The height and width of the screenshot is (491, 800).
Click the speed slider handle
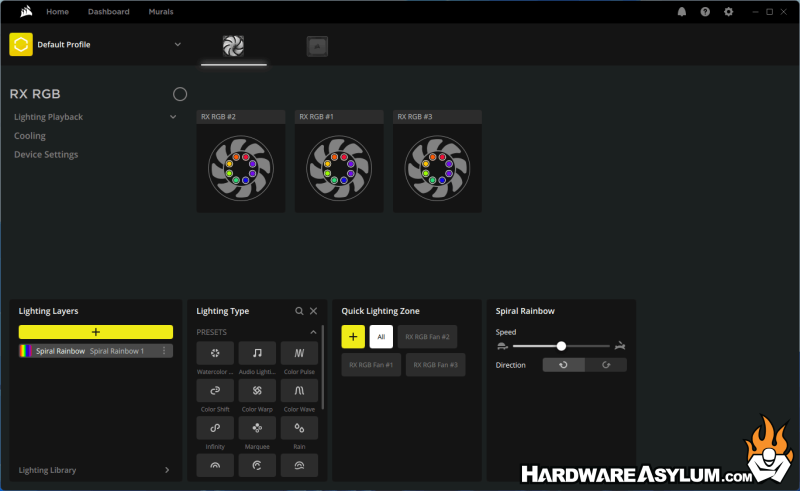click(x=561, y=346)
